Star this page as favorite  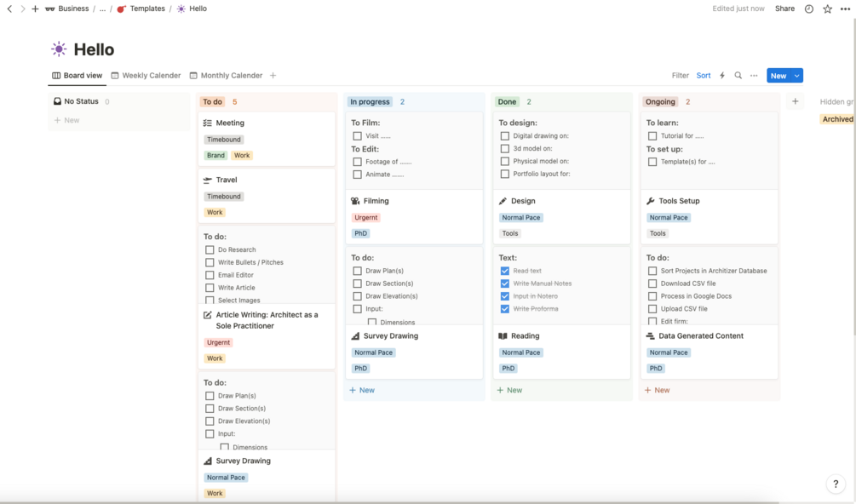[x=828, y=9]
